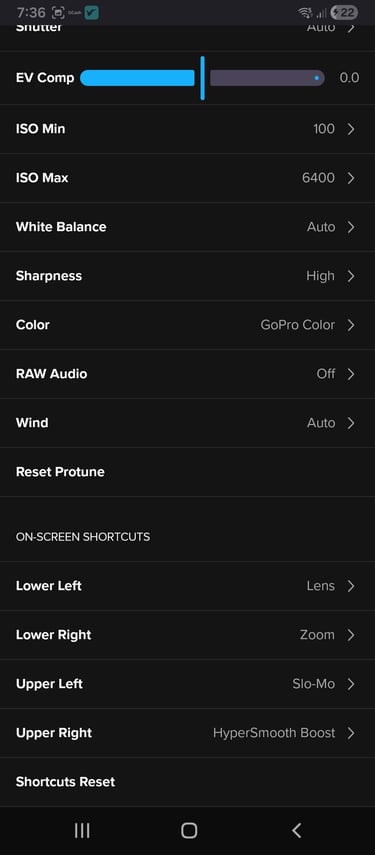375x855 pixels.
Task: Open Upper Right HyperSmooth Boost shortcut
Action: (x=188, y=733)
